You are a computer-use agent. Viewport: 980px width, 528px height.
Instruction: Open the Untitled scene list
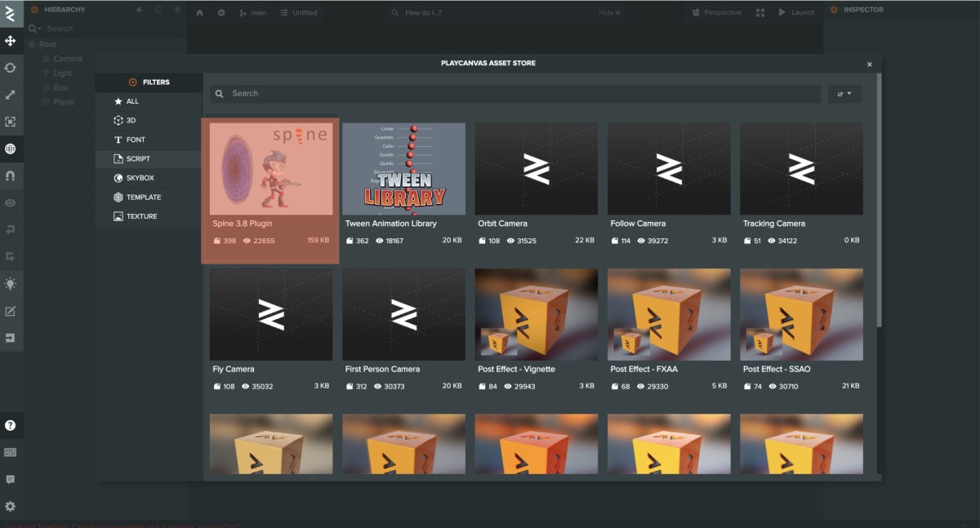299,13
